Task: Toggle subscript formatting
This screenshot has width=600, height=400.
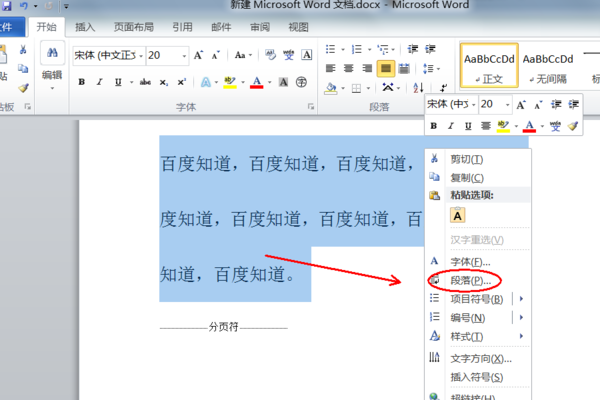Action: pos(164,82)
